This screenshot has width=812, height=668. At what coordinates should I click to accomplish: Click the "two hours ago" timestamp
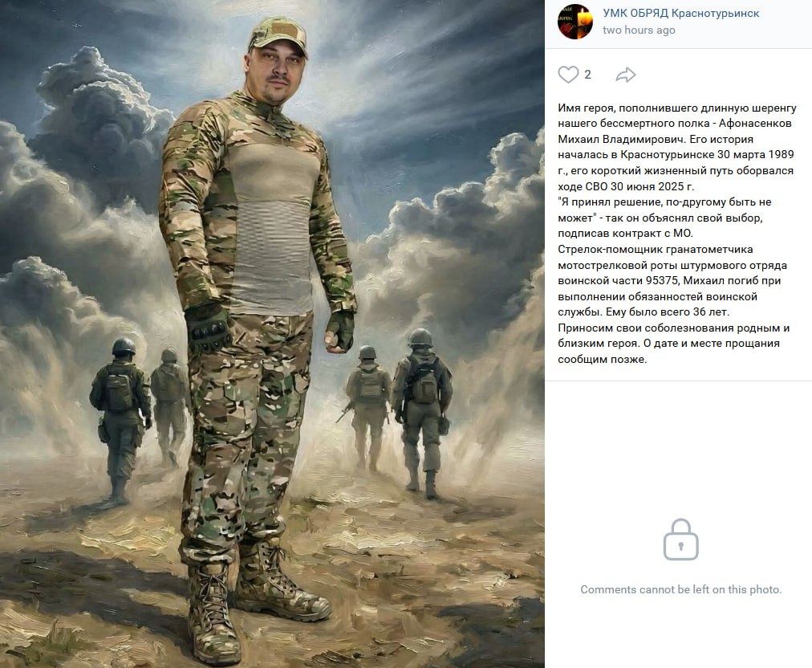[x=639, y=30]
